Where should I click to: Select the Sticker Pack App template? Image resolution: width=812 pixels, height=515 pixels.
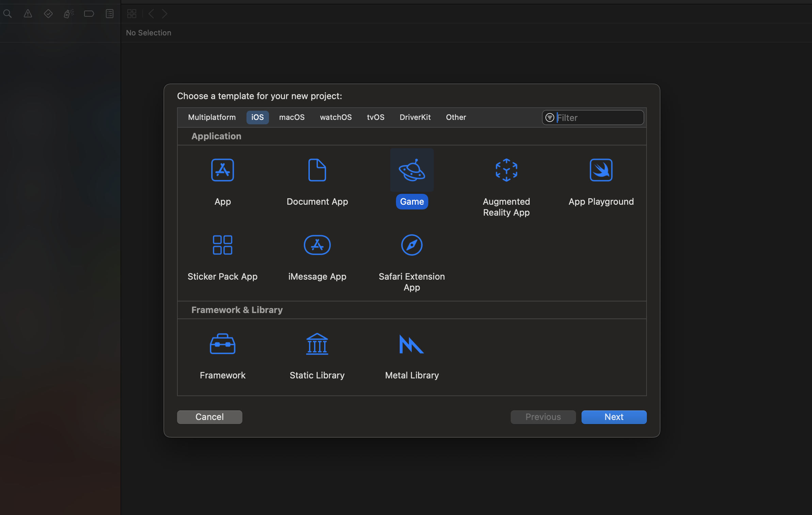point(222,245)
